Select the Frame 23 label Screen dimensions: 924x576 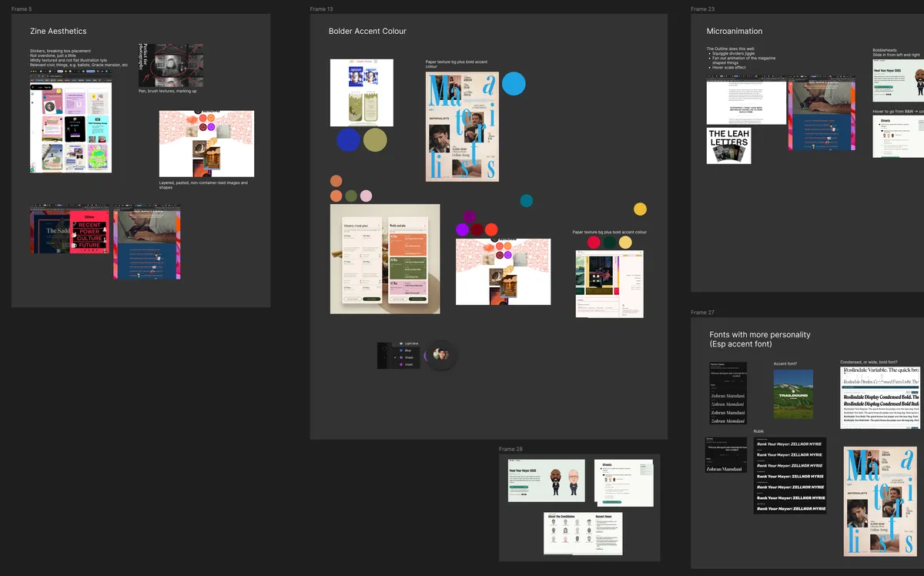point(702,9)
